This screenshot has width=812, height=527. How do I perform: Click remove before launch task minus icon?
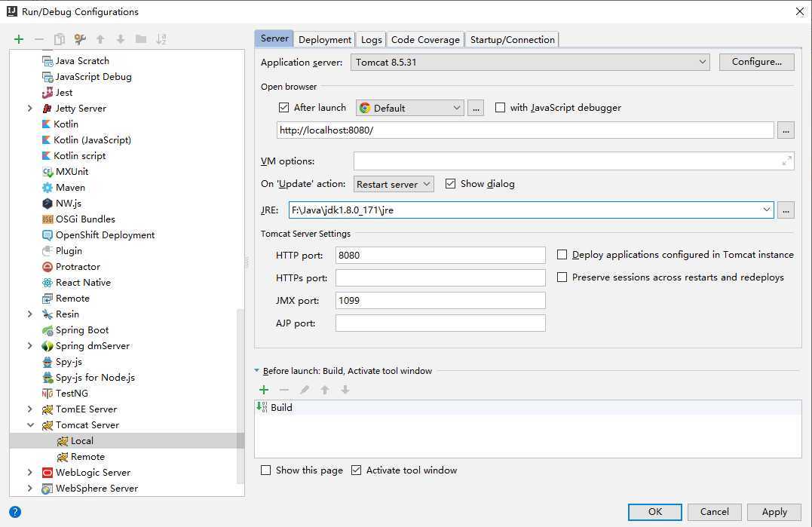[283, 390]
